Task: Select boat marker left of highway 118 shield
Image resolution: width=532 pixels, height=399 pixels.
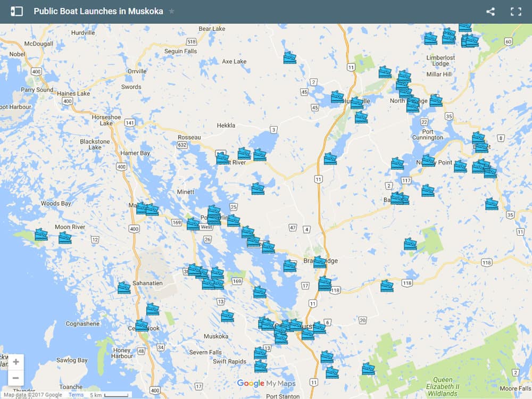Action: pyautogui.click(x=387, y=286)
